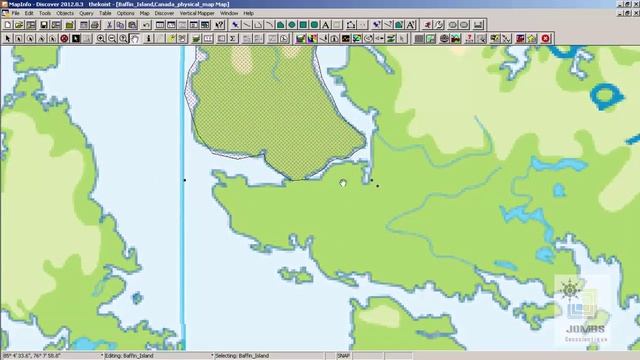The height and width of the screenshot is (360, 640).
Task: Click the Copy icon
Action: 120,25
